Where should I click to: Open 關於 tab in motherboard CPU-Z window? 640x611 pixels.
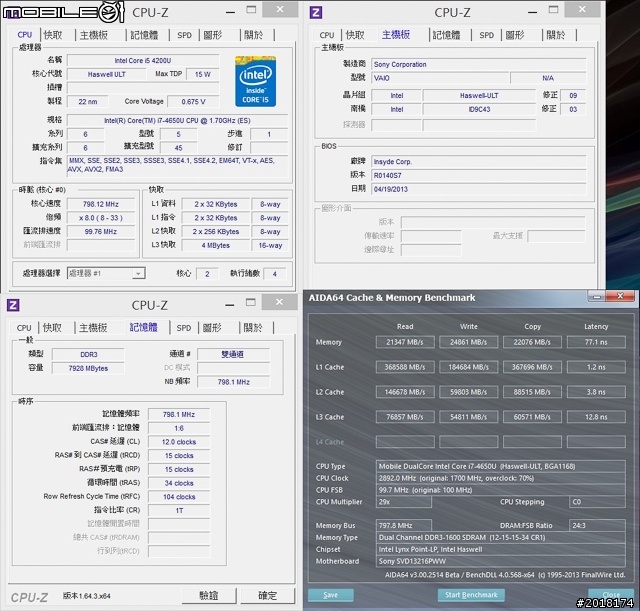(556, 35)
